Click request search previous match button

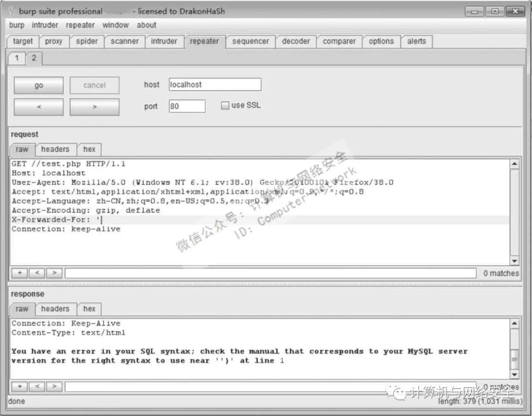(x=37, y=273)
